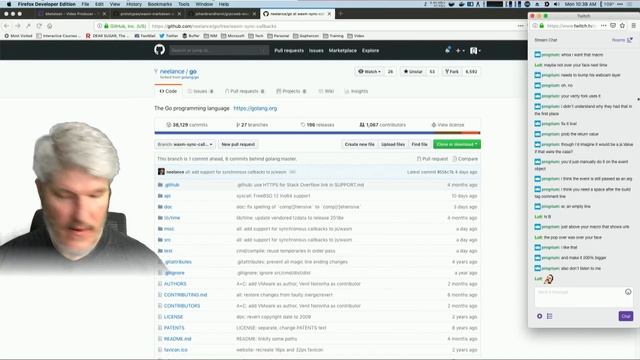The height and width of the screenshot is (360, 640).
Task: Open the Branch wasm-sync-callbacks dropdown
Action: point(185,144)
